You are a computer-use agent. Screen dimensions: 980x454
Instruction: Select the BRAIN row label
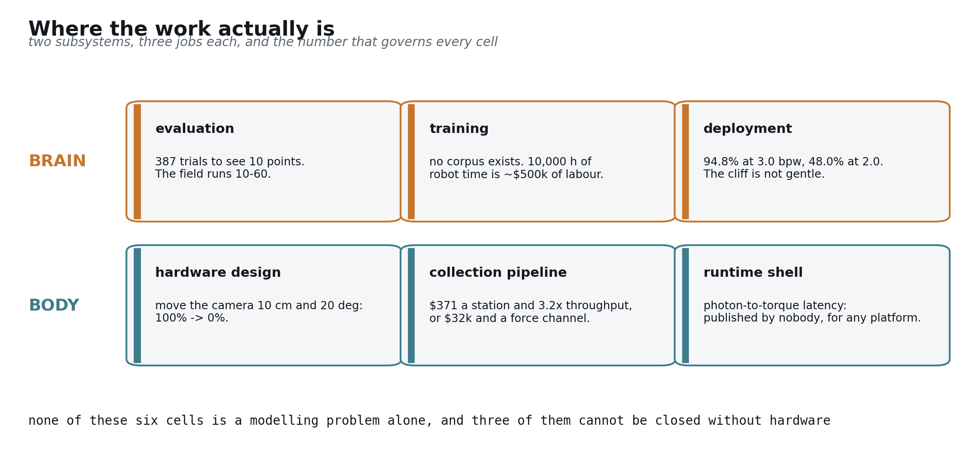(x=57, y=162)
